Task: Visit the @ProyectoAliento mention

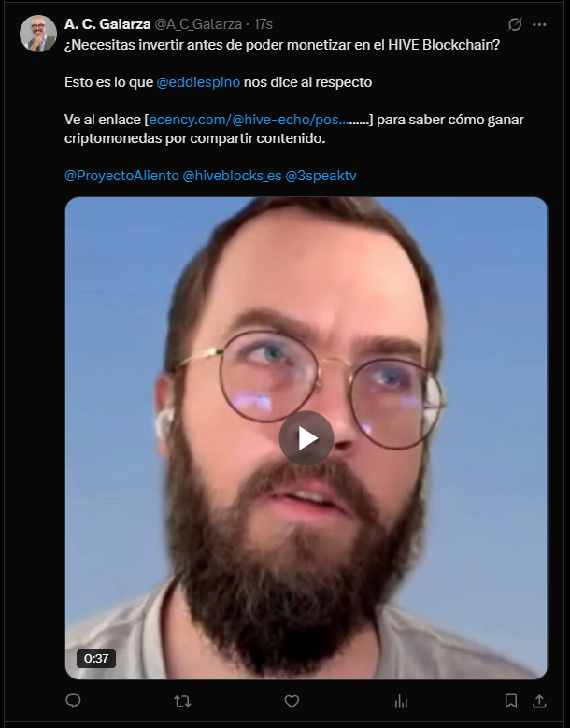Action: tap(121, 176)
